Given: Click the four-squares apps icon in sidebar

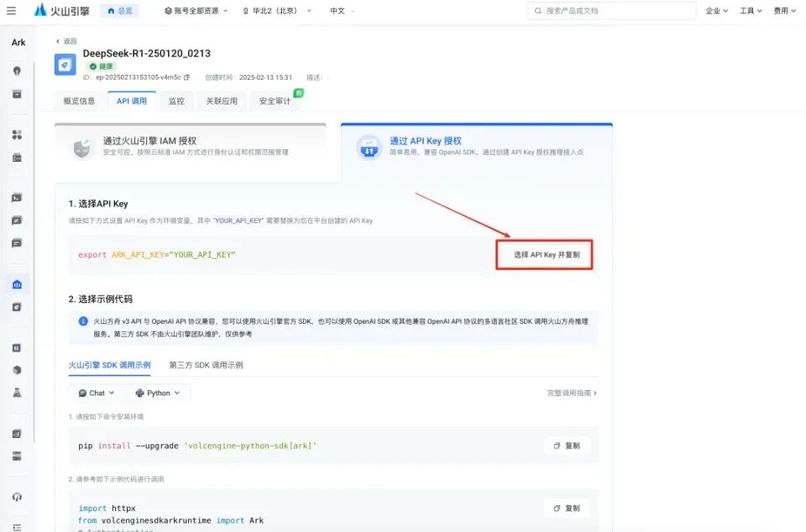Looking at the screenshot, I should pyautogui.click(x=17, y=134).
